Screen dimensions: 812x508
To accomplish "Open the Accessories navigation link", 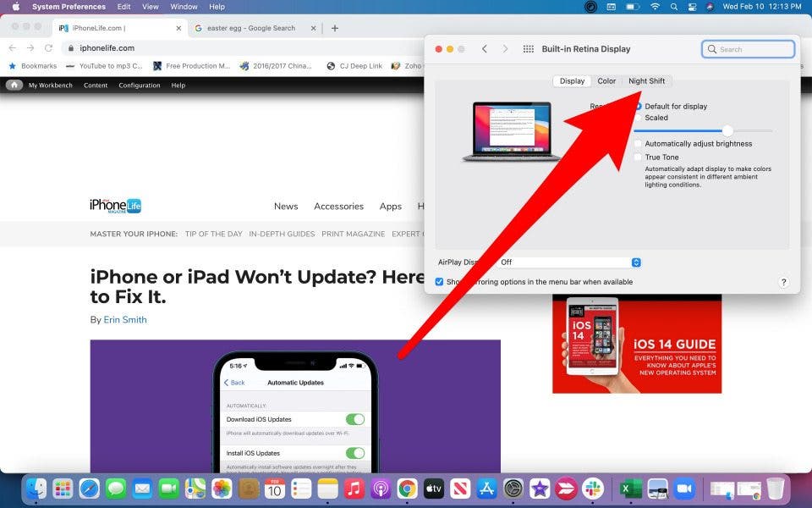I will pyautogui.click(x=338, y=207).
